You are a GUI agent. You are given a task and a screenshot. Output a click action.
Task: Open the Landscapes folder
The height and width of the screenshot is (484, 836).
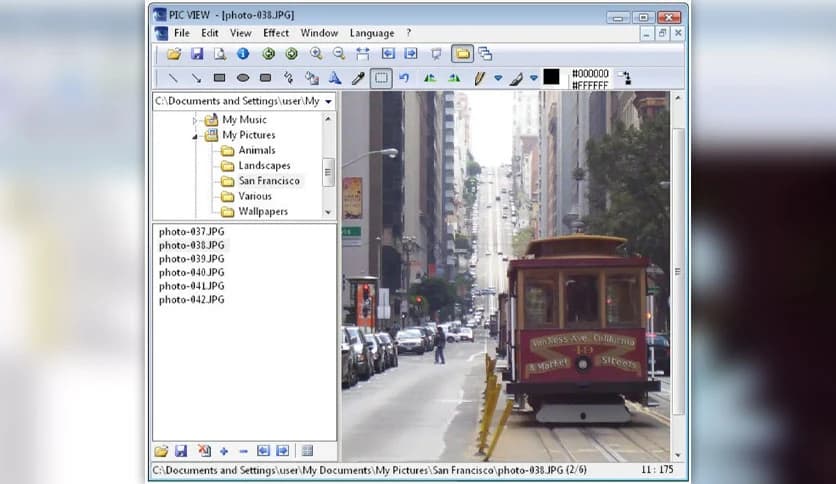point(264,166)
